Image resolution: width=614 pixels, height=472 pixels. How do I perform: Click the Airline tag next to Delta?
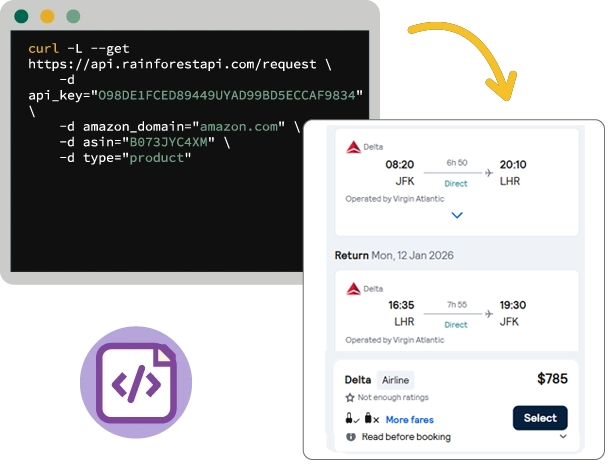[x=395, y=380]
